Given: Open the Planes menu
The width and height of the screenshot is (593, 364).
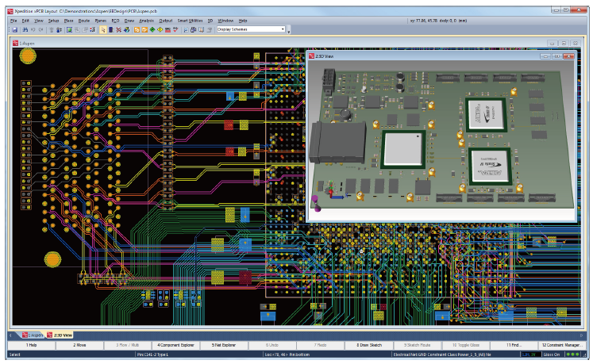Looking at the screenshot, I should tap(101, 20).
